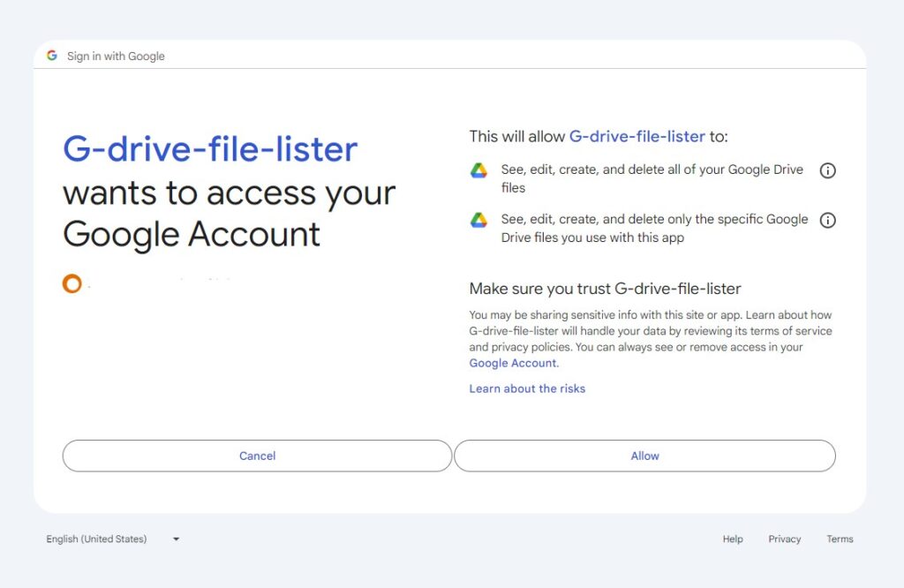
Task: Click the info icon for the specific-files permission
Action: [827, 221]
